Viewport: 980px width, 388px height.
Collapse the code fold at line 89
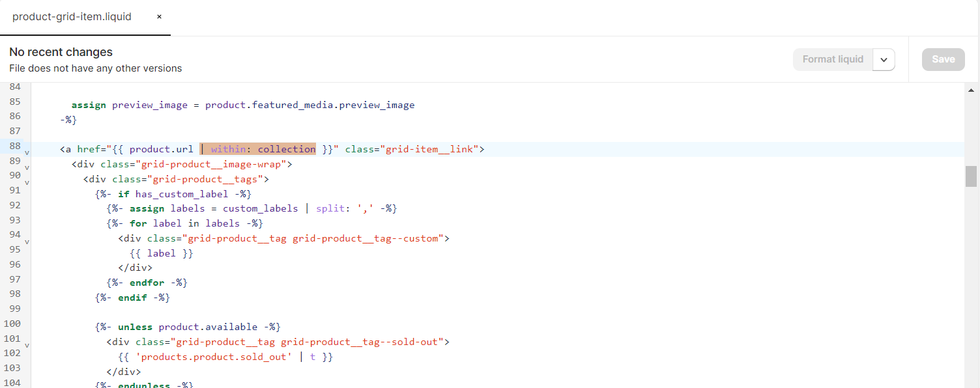pyautogui.click(x=27, y=168)
